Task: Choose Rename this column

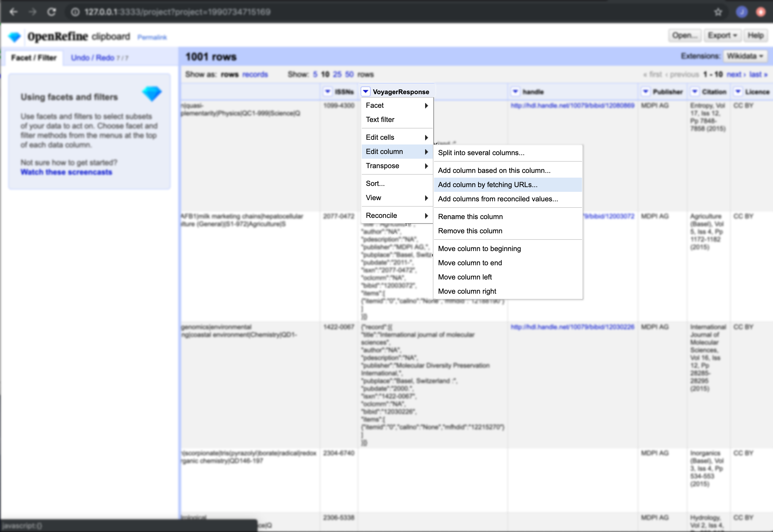Action: click(x=508, y=217)
